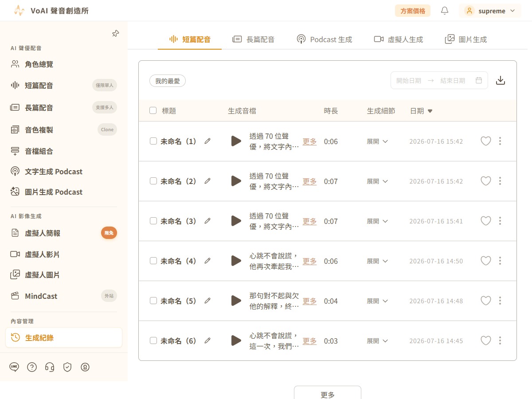Download records with the download icon
This screenshot has width=532, height=399.
click(501, 80)
